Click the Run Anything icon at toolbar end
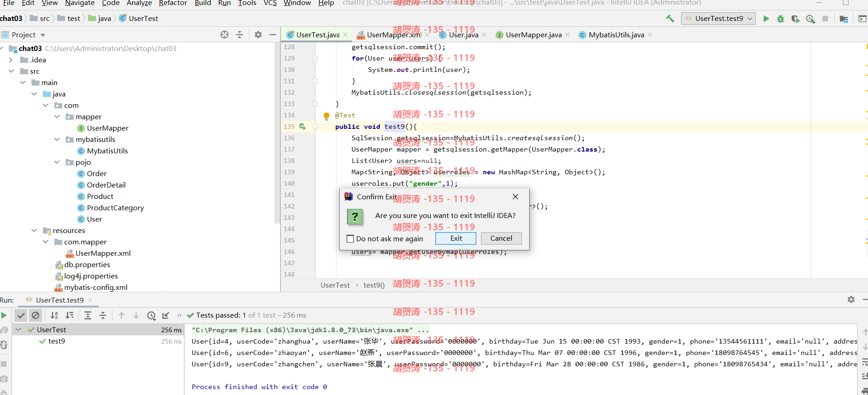This screenshot has width=868, height=395. click(x=862, y=19)
